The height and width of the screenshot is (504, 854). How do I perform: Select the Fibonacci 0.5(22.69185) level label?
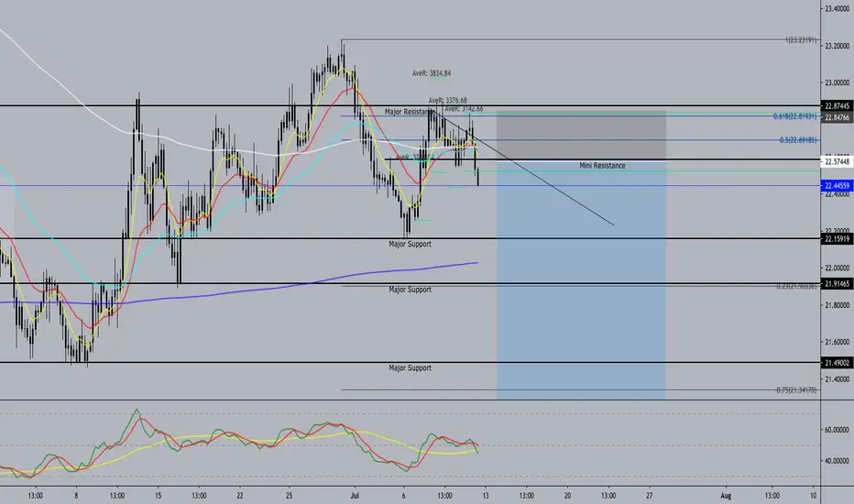coord(798,140)
